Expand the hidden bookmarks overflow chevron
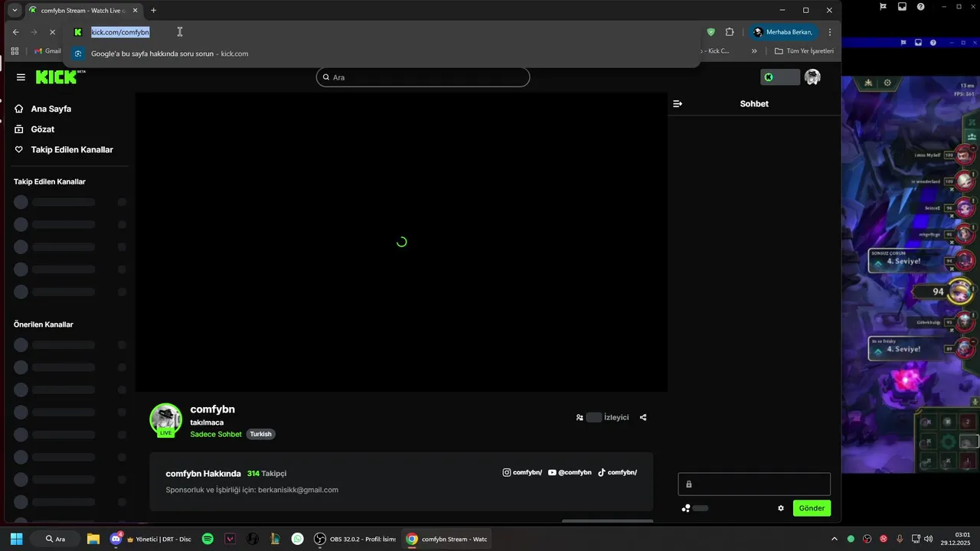 [x=754, y=51]
